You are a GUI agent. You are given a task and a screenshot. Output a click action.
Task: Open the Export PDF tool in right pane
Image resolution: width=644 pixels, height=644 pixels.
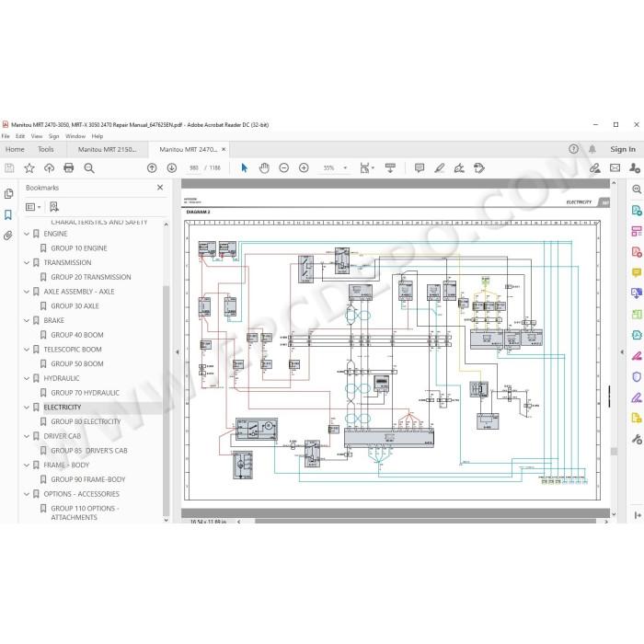[x=637, y=211]
